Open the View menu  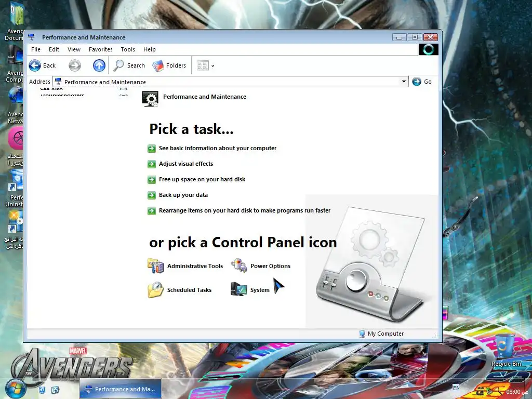click(74, 49)
